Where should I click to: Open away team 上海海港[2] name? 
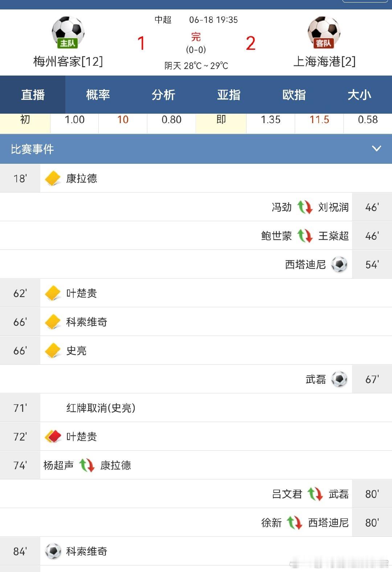coord(324,61)
